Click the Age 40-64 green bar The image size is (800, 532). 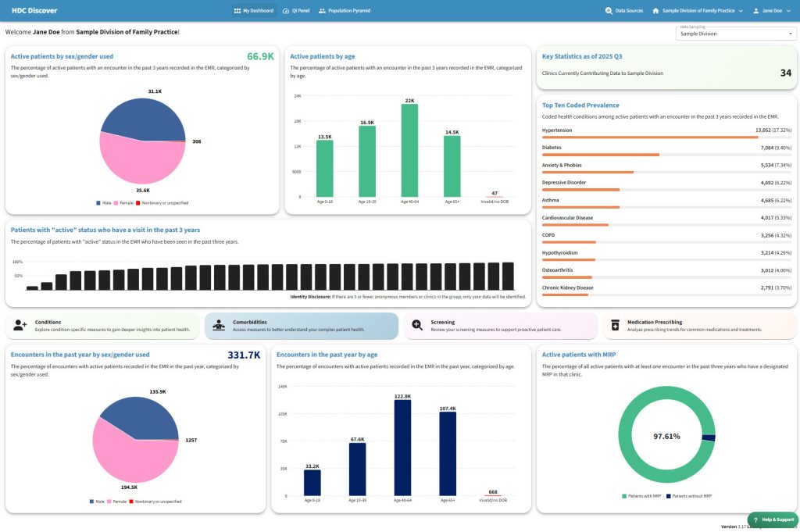(409, 150)
